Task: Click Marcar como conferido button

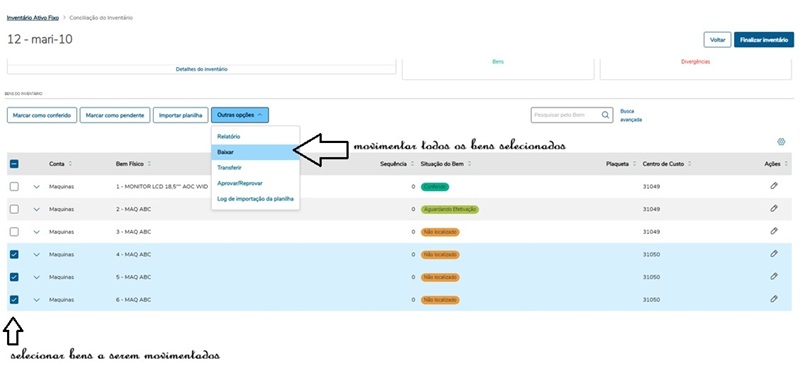Action: point(42,115)
